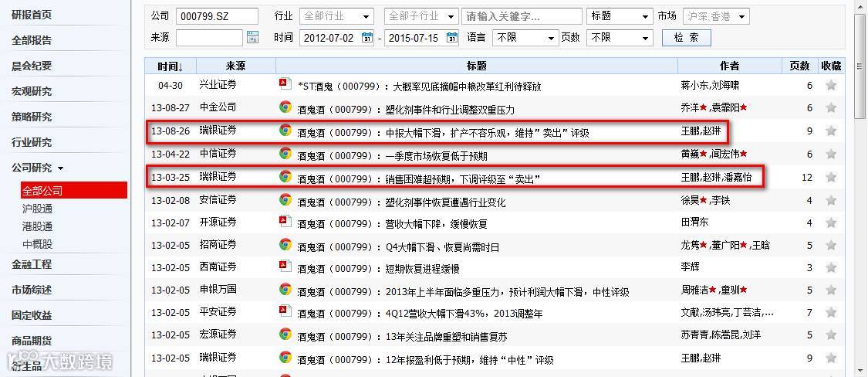Open the 全部行业 industry dropdown

[336, 17]
